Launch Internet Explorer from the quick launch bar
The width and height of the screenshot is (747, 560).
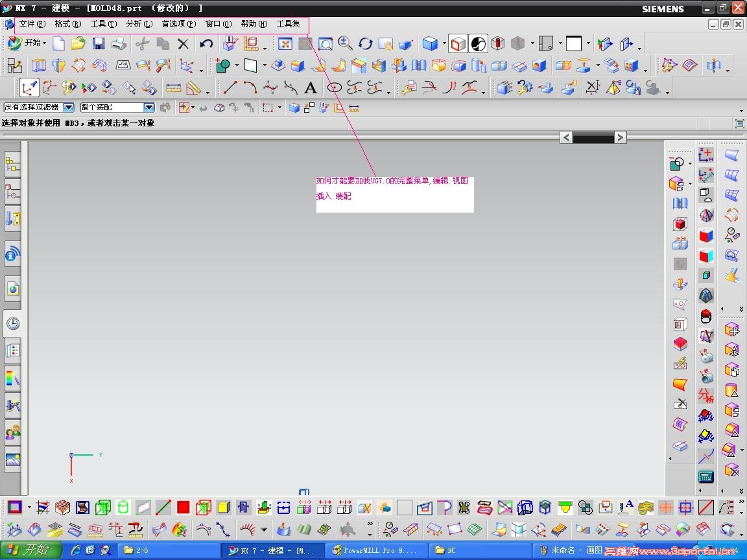click(75, 550)
